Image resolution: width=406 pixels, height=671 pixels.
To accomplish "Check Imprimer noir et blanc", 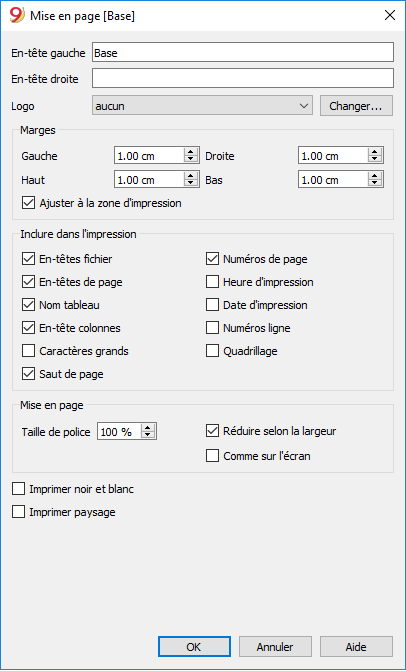I will pos(18,489).
